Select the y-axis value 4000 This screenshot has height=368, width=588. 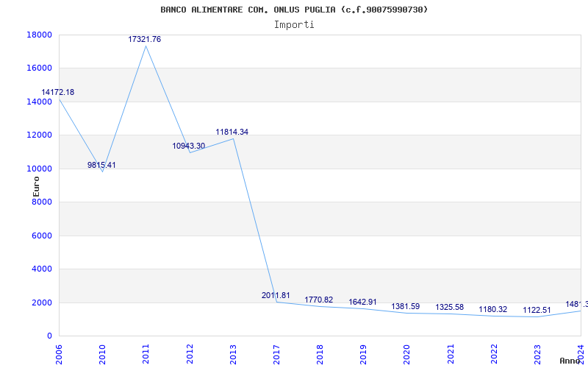(41, 269)
